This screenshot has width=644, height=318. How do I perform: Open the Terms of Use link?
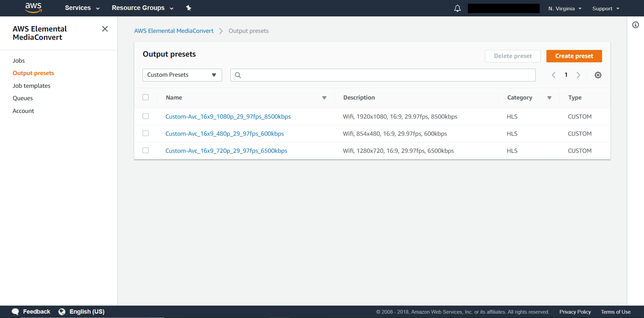coord(616,312)
